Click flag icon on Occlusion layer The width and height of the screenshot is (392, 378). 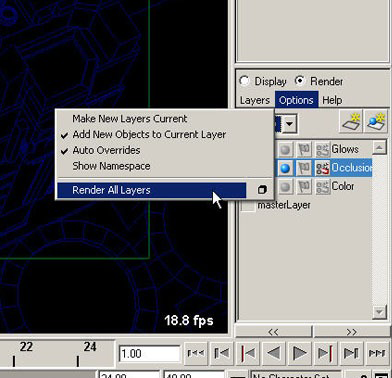[304, 168]
